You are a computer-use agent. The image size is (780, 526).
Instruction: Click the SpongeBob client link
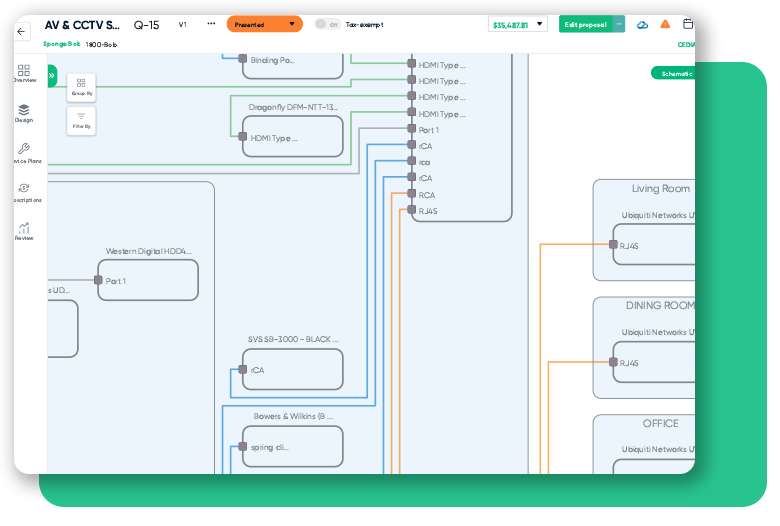pos(61,44)
